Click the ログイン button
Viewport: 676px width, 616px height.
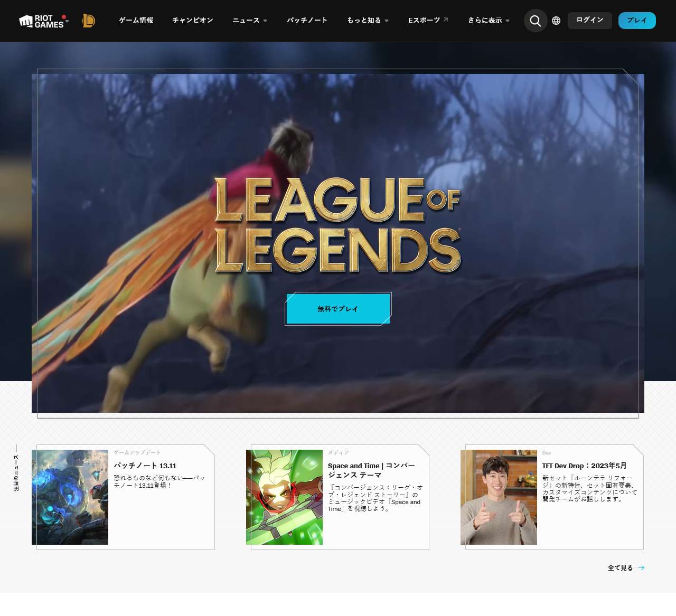pos(590,21)
